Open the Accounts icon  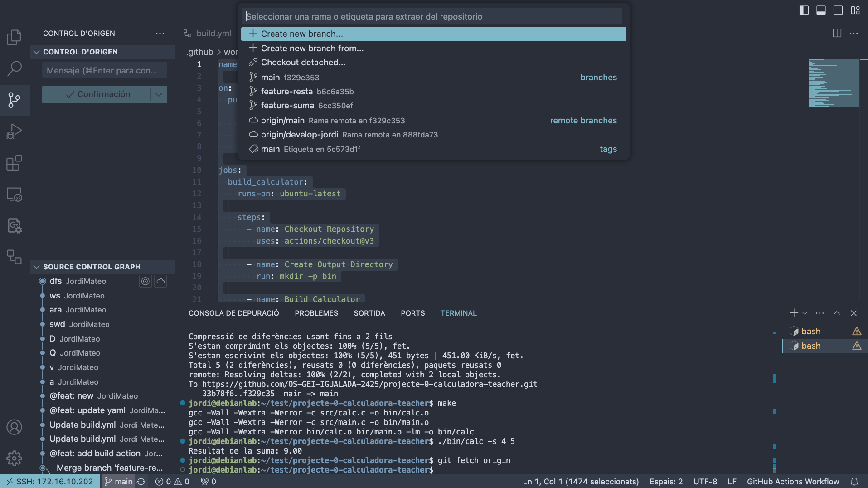click(x=14, y=427)
